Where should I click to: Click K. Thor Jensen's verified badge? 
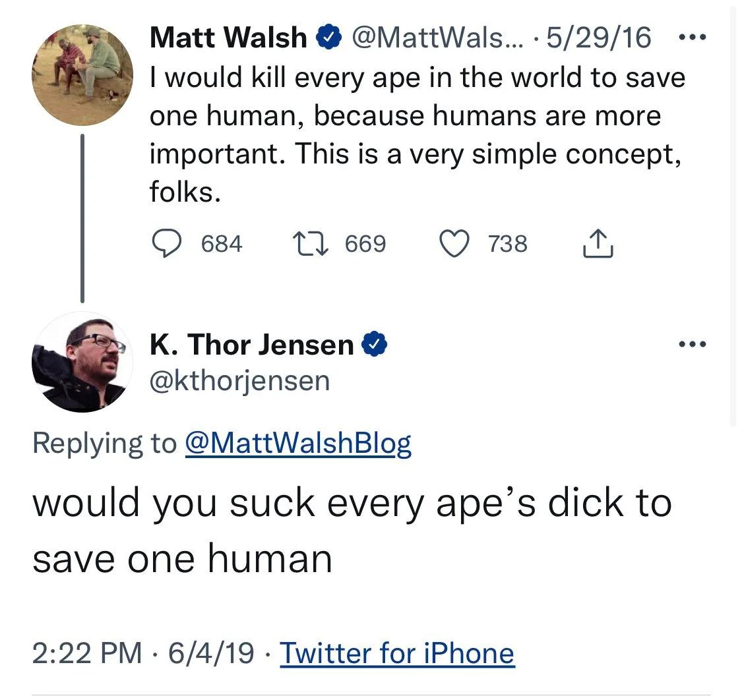(x=374, y=344)
